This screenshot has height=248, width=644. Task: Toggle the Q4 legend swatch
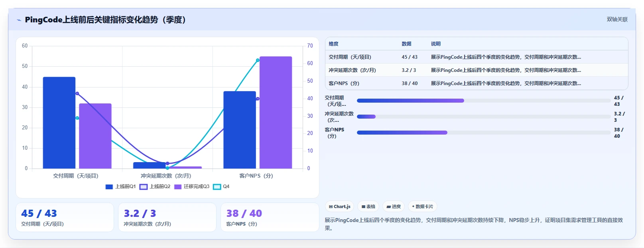(217, 187)
